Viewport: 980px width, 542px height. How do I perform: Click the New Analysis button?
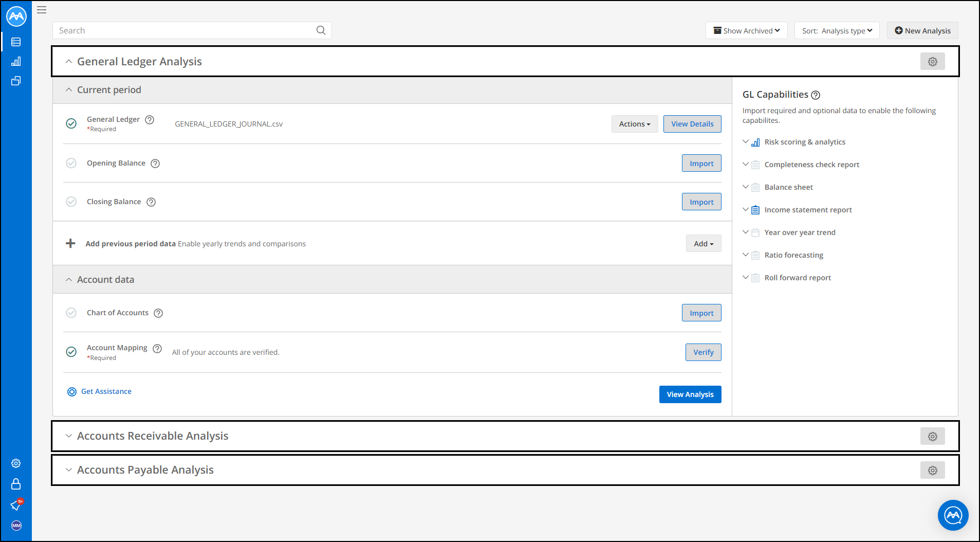[x=922, y=30]
